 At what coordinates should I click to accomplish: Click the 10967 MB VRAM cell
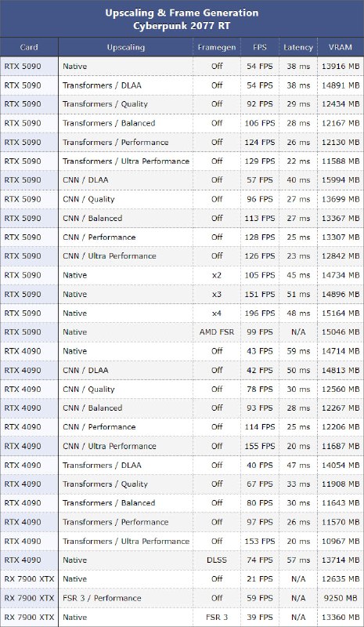[341, 541]
